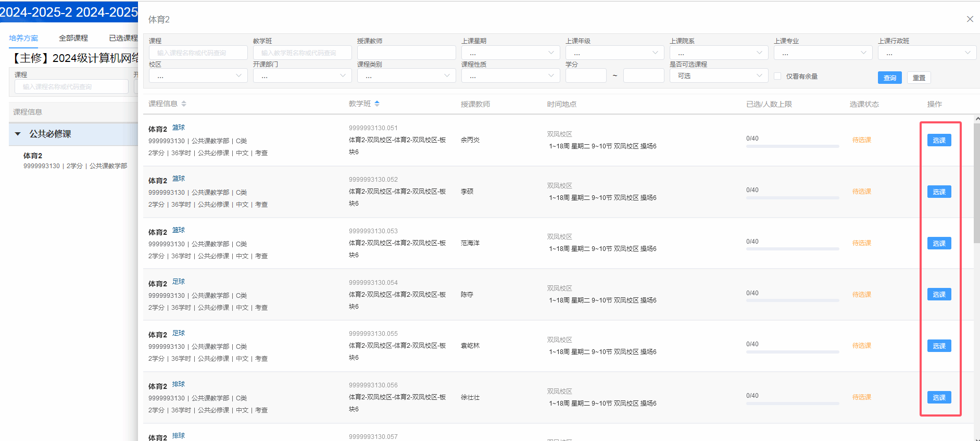Open the 上课星期 dropdown
Screen dimensions: 980x441
510,53
